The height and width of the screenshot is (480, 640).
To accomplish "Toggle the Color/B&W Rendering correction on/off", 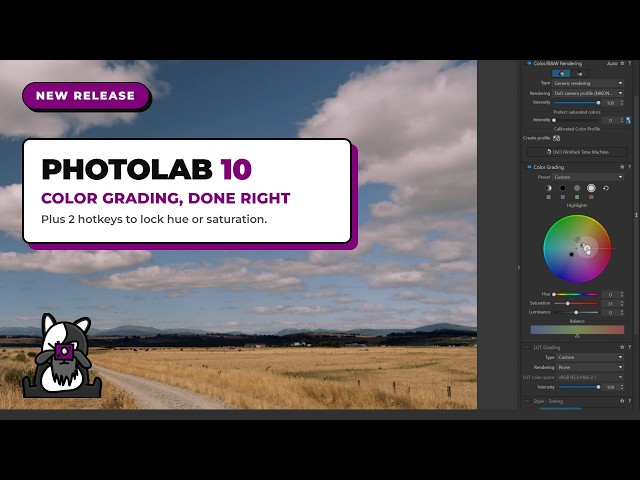I will tap(529, 63).
